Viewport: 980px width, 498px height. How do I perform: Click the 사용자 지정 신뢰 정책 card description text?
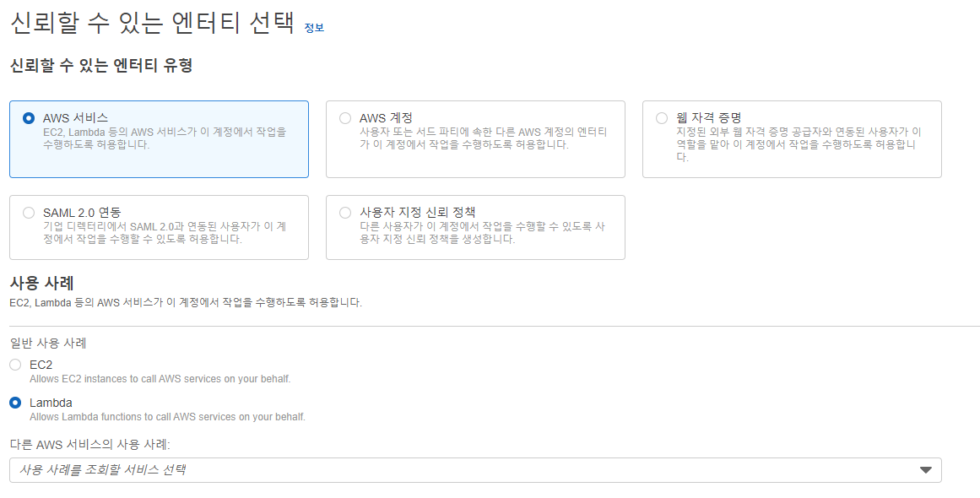pos(482,232)
